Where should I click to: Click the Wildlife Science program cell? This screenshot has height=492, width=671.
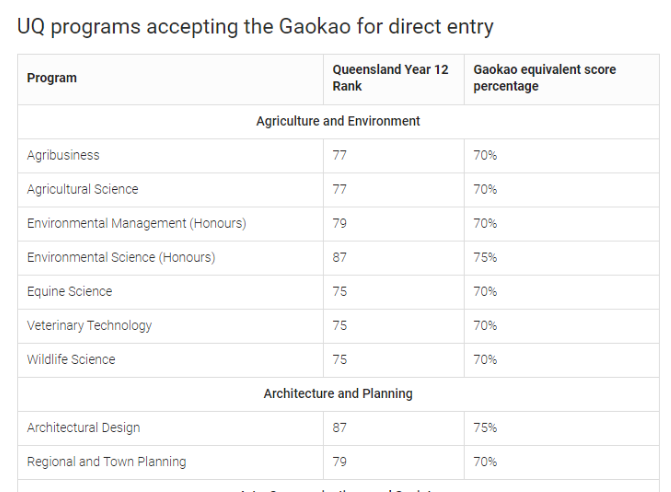(x=71, y=359)
